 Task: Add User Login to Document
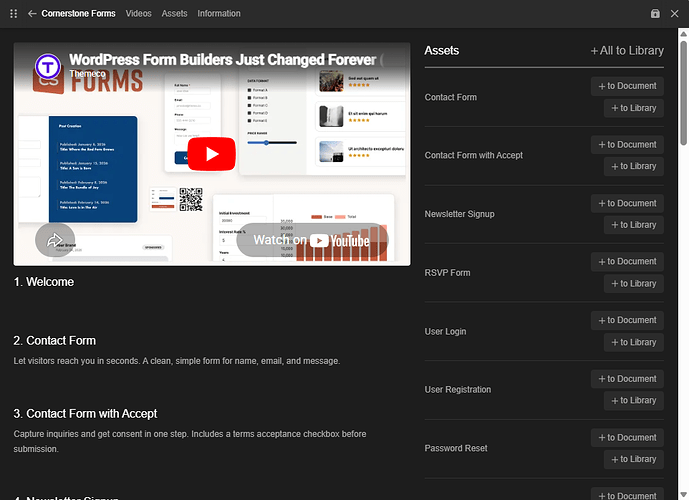click(627, 321)
